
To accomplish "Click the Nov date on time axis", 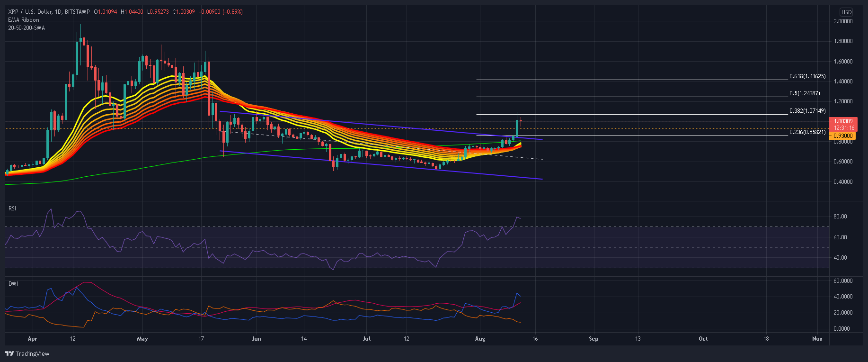I will 817,339.
